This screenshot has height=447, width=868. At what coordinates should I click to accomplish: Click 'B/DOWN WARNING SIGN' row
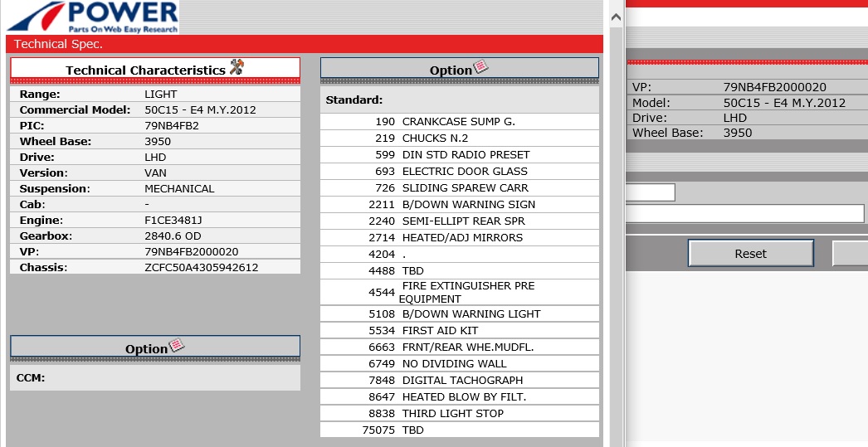460,205
